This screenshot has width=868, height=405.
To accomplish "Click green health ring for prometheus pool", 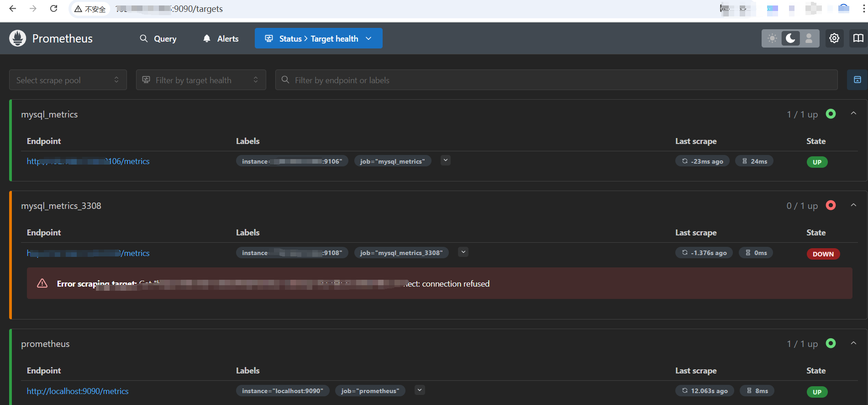I will tap(831, 343).
